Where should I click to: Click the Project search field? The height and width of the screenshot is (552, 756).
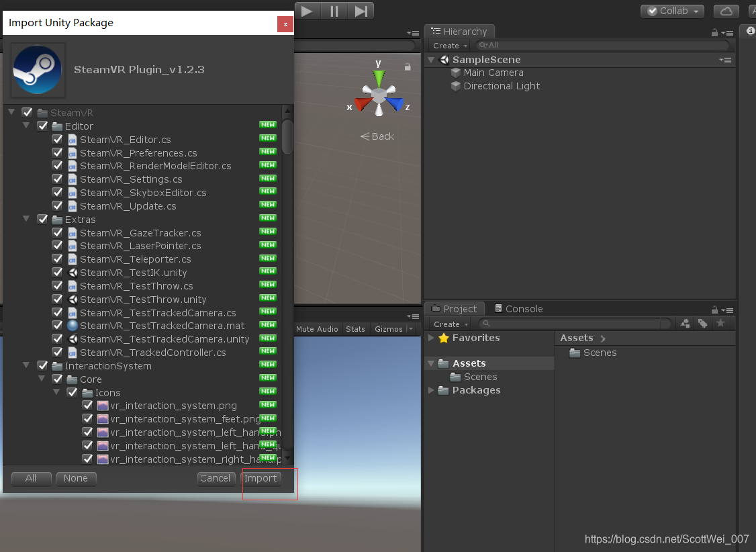(x=575, y=324)
